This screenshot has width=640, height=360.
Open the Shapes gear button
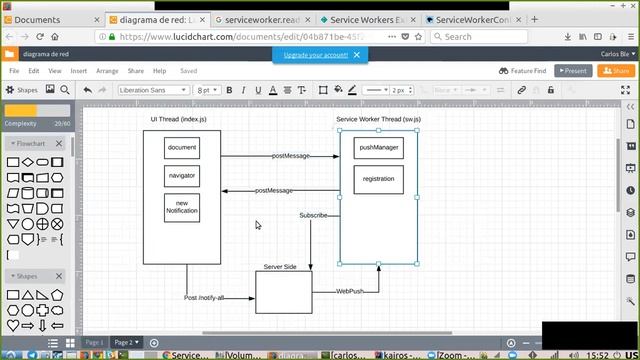tap(21, 90)
